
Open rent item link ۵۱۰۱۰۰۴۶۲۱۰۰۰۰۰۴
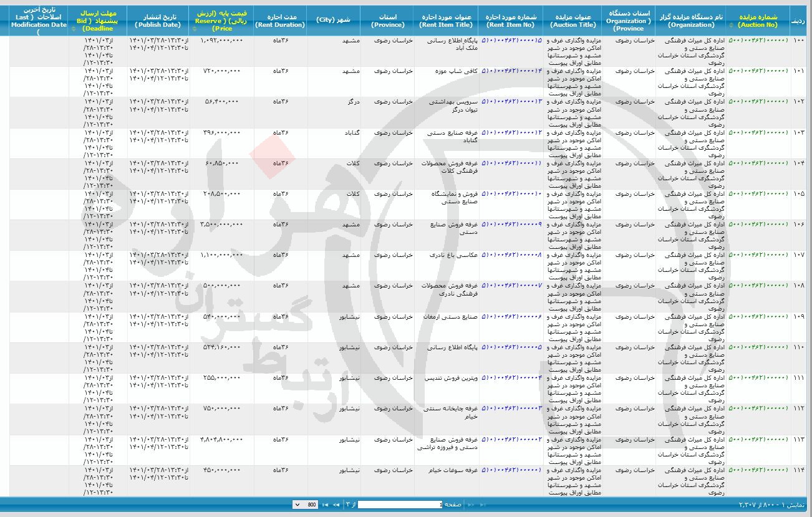click(x=511, y=378)
